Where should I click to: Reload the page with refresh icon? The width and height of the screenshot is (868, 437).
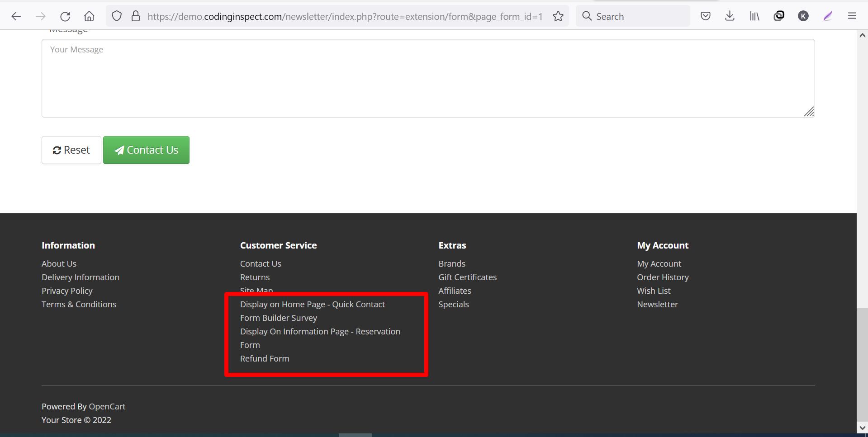coord(65,16)
